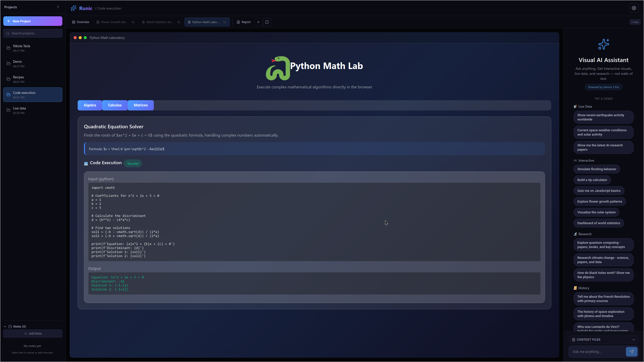644x362 pixels.
Task: Open the settings gear icon
Action: pos(634,8)
